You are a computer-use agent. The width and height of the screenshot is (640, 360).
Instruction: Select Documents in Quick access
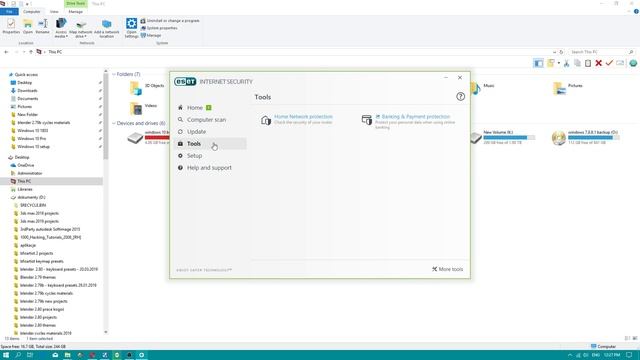(27, 99)
